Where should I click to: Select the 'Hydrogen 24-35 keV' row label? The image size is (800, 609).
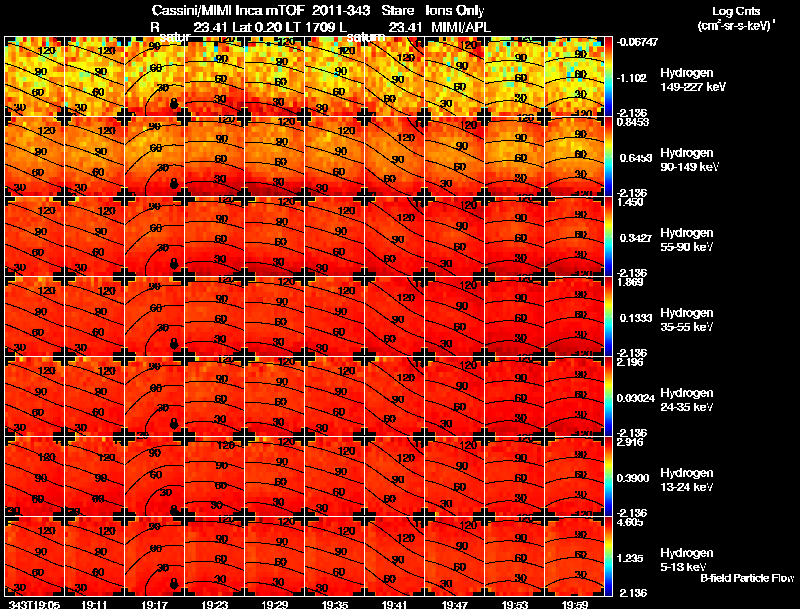687,400
